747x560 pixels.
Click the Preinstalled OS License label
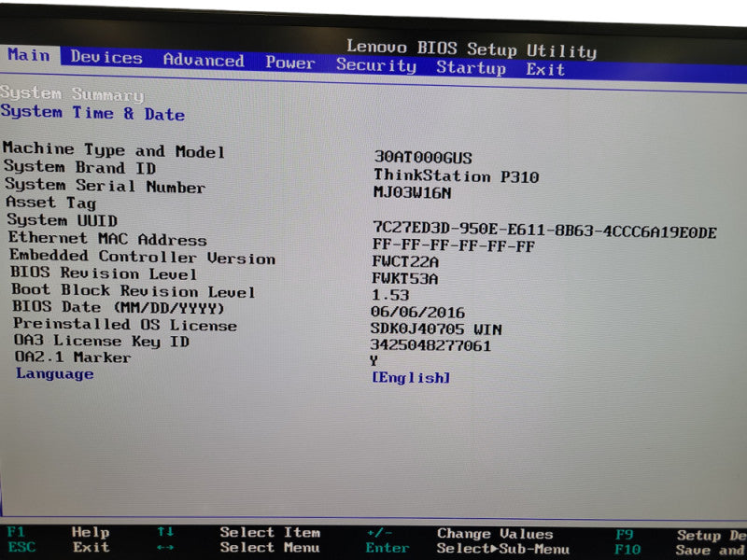(x=125, y=324)
